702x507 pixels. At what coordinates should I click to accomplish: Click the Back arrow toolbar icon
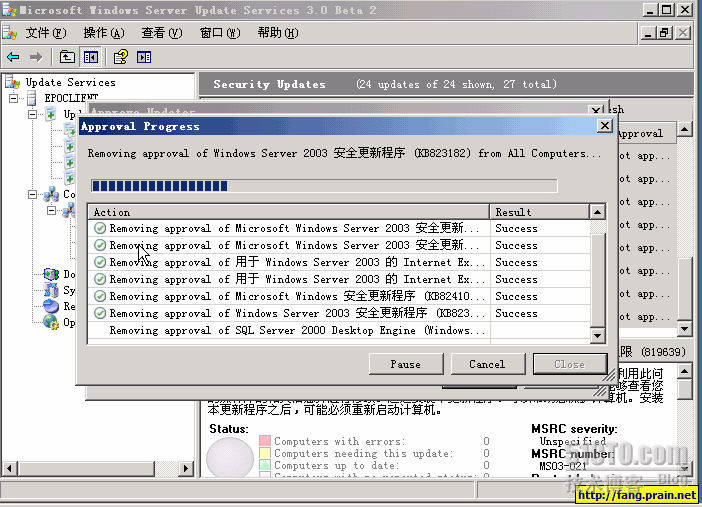13,57
